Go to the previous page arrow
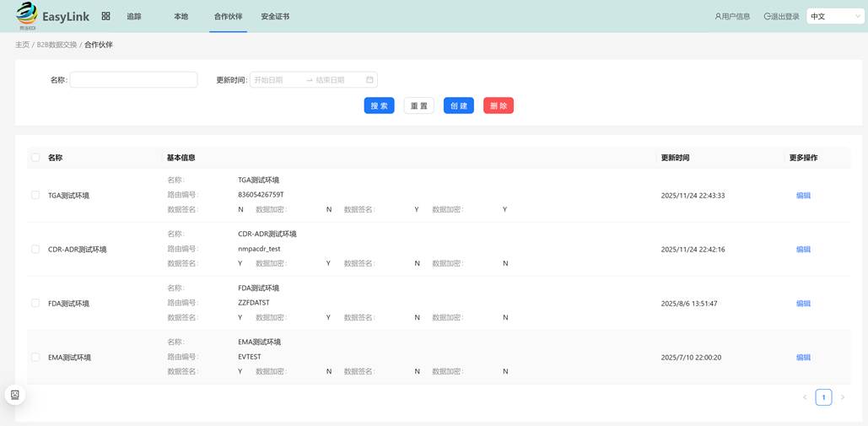The height and width of the screenshot is (426, 868). pos(805,397)
